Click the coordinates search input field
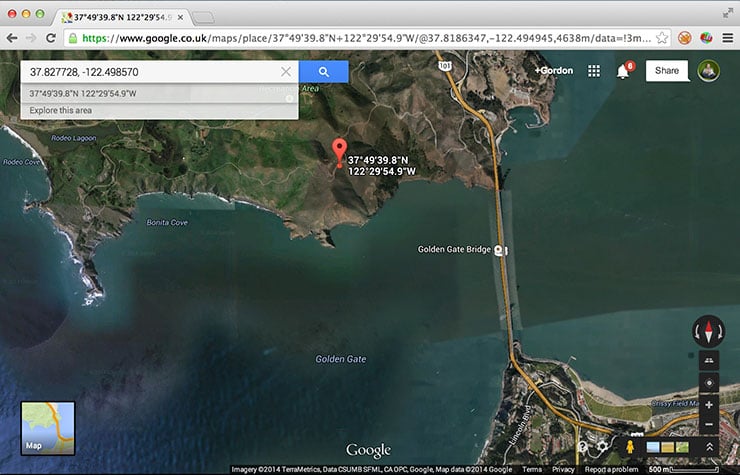Screen dimensions: 740x475 click(x=150, y=72)
